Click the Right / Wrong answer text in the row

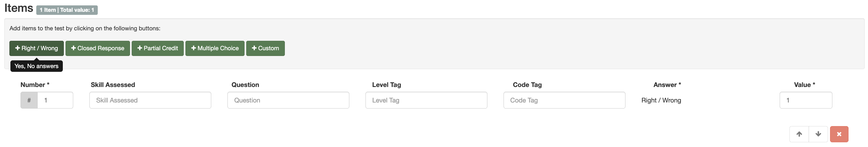tap(661, 100)
